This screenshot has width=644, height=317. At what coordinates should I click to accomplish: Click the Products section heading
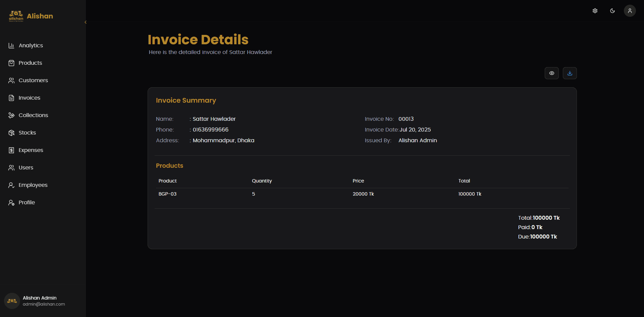point(169,166)
